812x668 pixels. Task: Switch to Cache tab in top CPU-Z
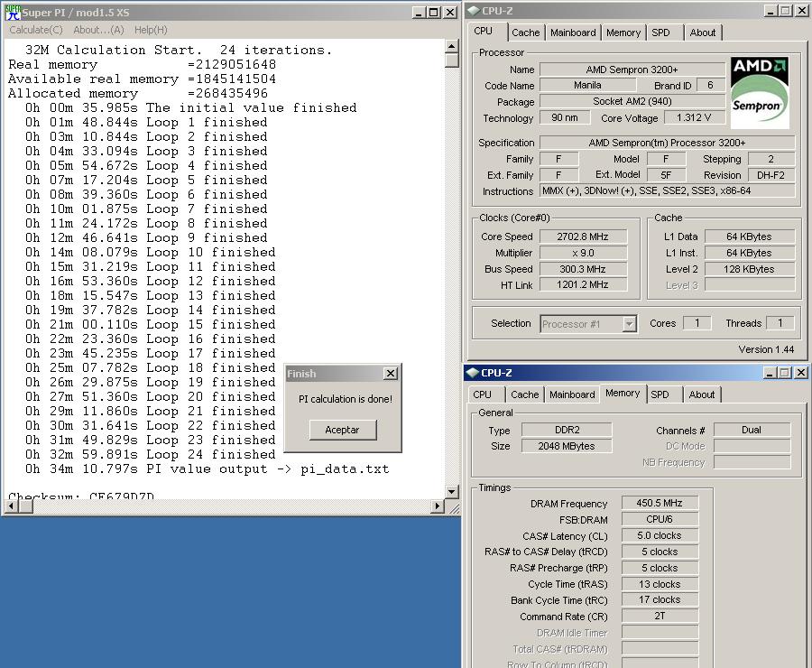(x=526, y=32)
